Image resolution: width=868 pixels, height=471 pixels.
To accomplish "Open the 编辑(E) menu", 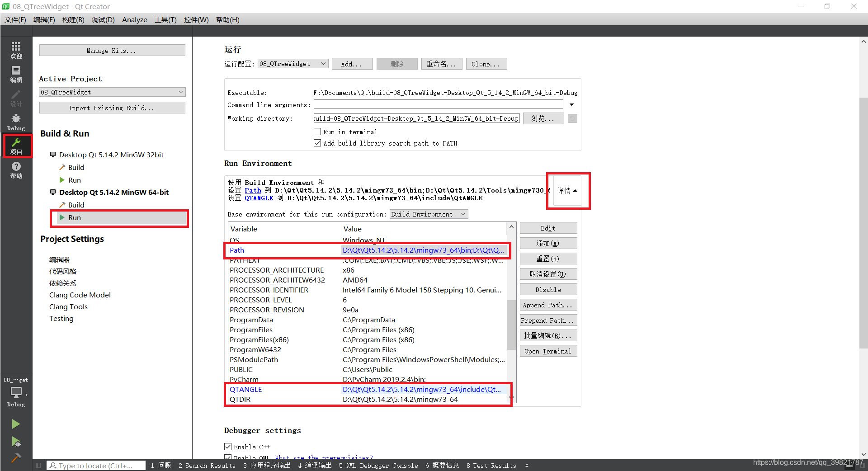I will click(44, 20).
